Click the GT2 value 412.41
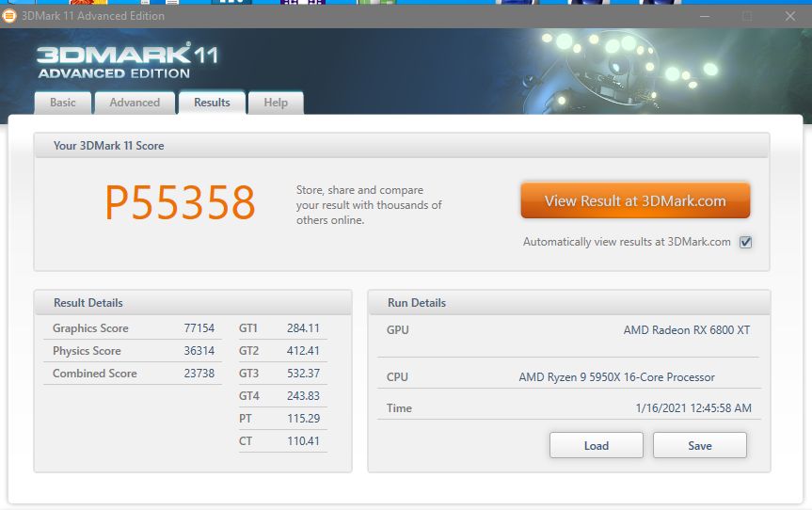This screenshot has width=812, height=510. pos(303,351)
